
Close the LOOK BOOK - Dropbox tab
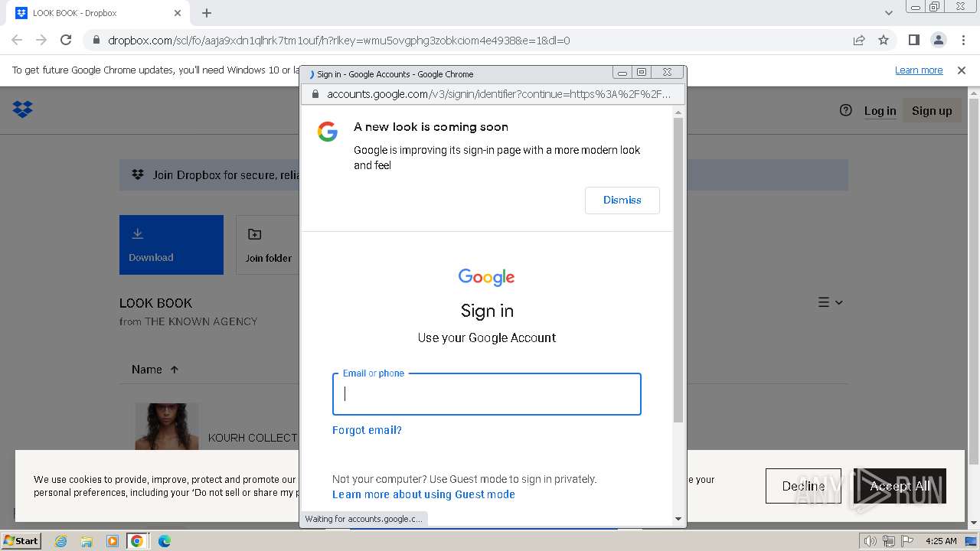(x=178, y=13)
